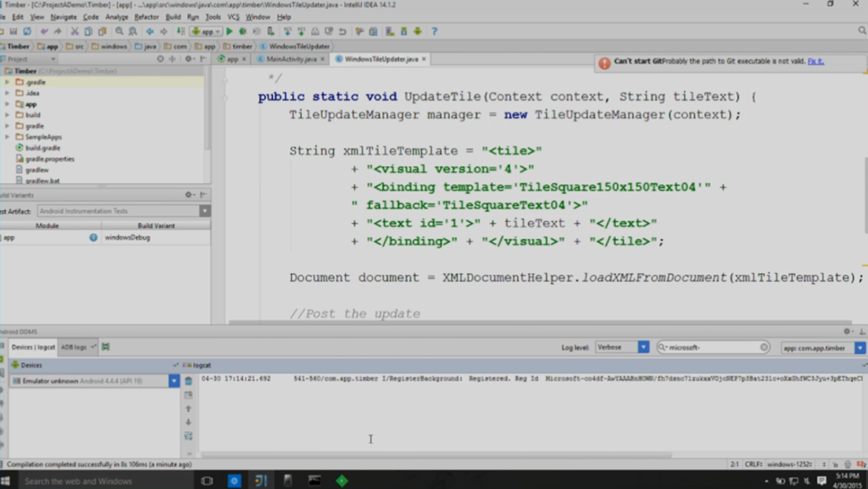Open the VCS menu

tap(233, 17)
